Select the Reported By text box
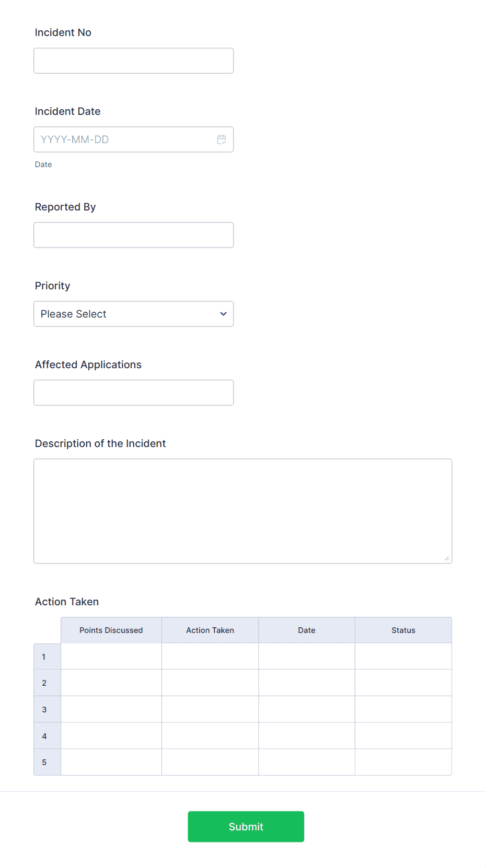 coord(133,234)
